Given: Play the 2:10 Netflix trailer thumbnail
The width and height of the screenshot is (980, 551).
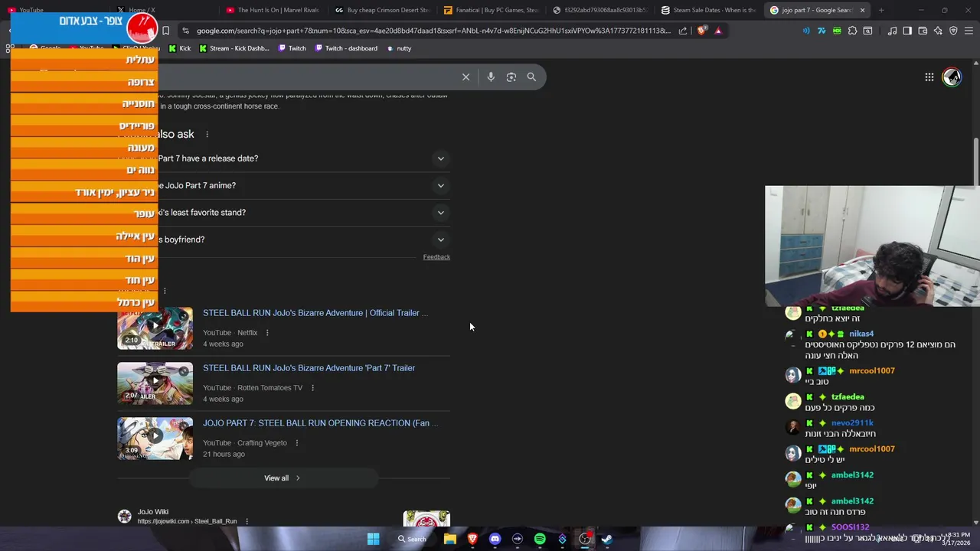Looking at the screenshot, I should (155, 328).
